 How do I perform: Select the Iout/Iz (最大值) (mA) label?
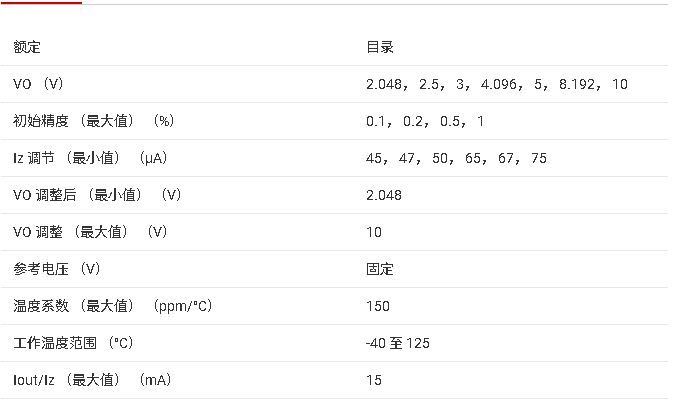92,380
